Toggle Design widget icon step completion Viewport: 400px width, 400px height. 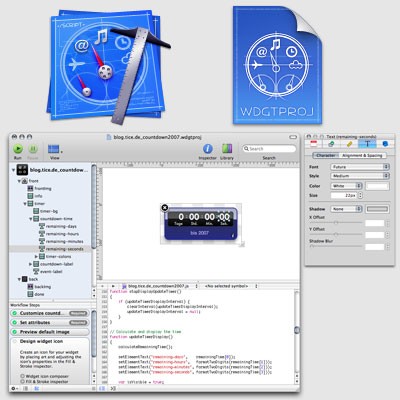click(14, 341)
